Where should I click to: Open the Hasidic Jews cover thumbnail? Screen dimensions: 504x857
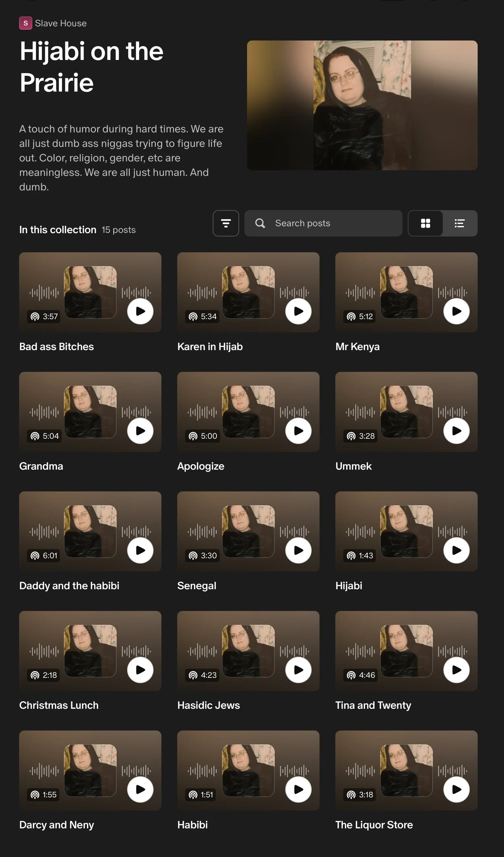coord(248,651)
